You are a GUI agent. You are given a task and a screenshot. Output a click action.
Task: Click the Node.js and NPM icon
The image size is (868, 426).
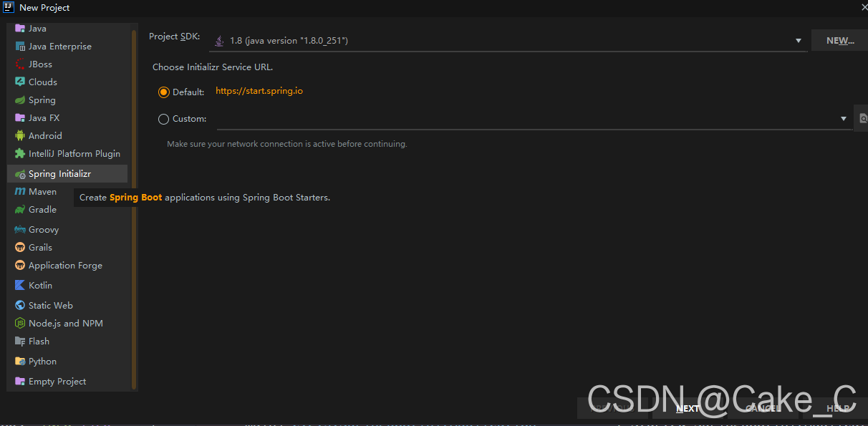point(20,323)
